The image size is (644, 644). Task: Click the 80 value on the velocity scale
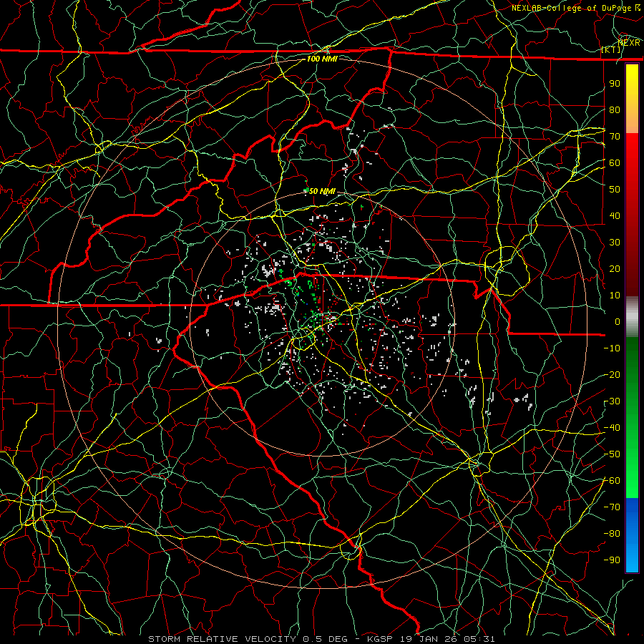[x=615, y=110]
